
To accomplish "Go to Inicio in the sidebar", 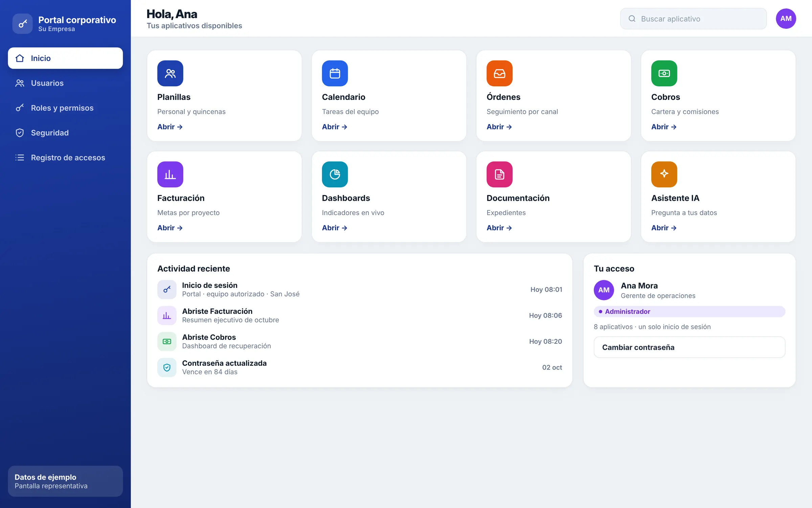I will point(65,58).
